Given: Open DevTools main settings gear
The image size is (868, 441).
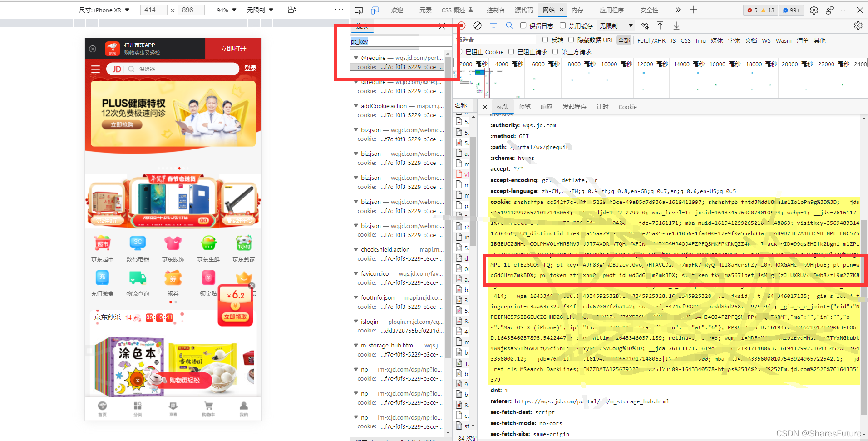Looking at the screenshot, I should click(814, 10).
